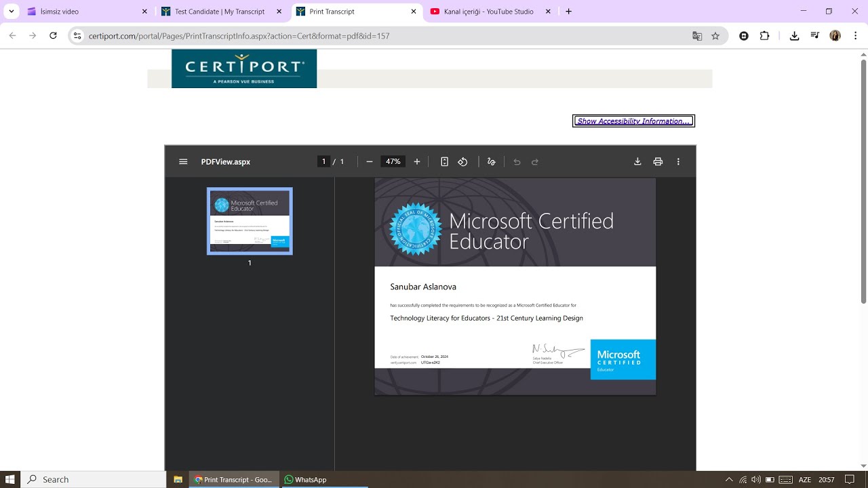Screen dimensions: 868x488
Task: Click the translate page icon
Action: 697,36
